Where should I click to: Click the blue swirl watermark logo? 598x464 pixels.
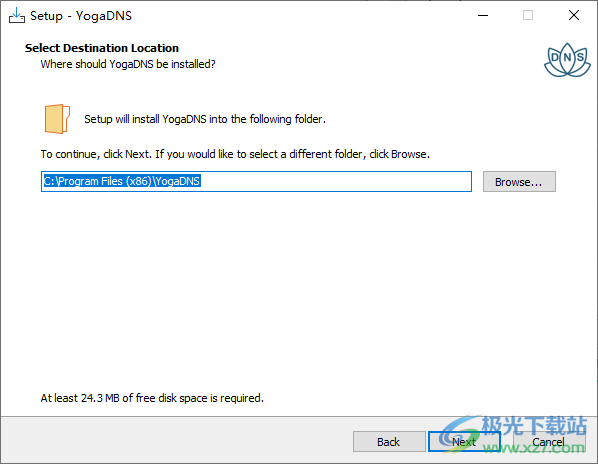click(458, 433)
